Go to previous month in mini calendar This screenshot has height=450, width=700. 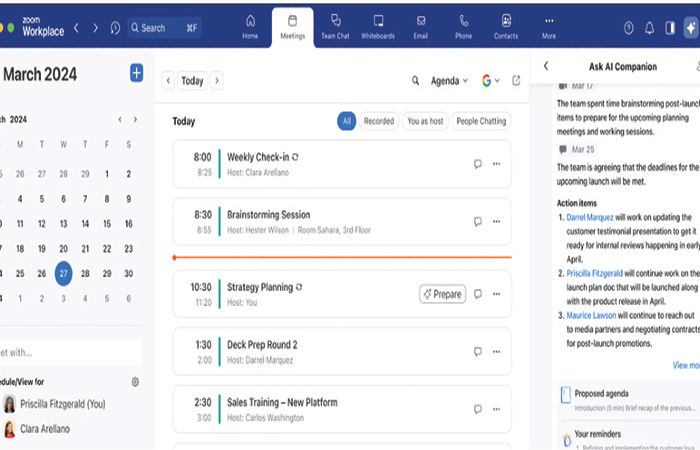pos(120,119)
